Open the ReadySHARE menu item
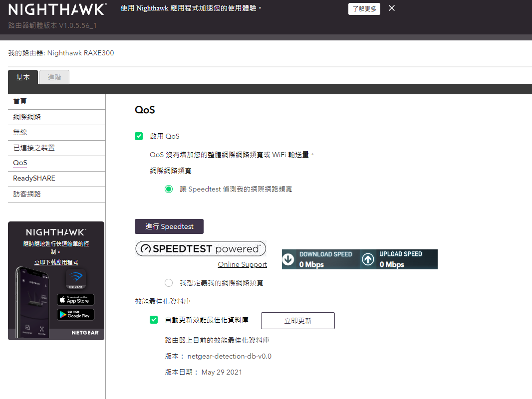 [57, 179]
